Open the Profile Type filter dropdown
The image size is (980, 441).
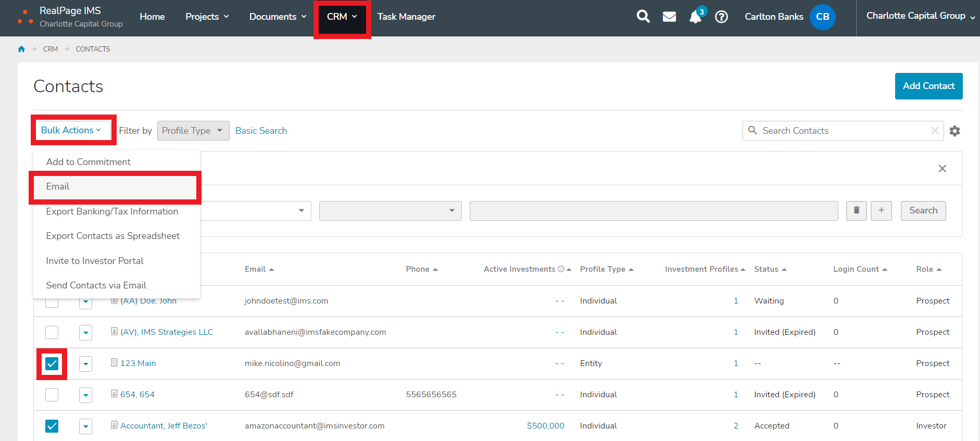coord(193,131)
